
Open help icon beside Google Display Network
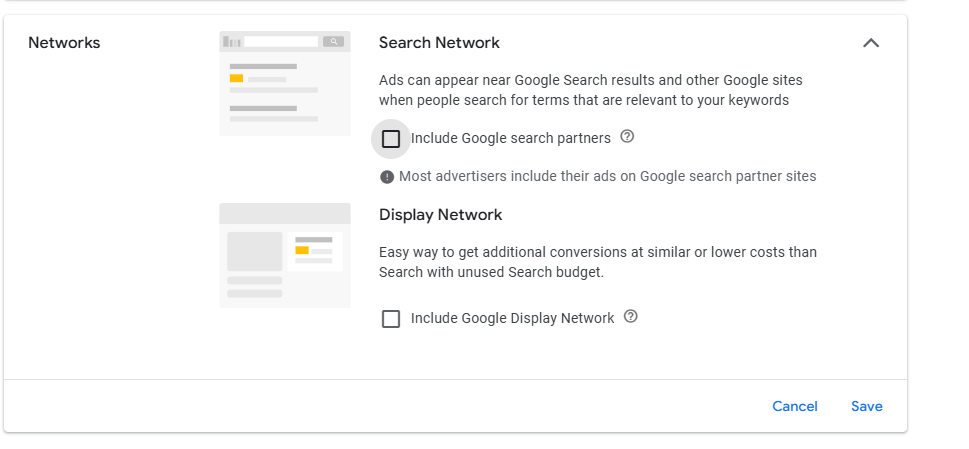[x=631, y=317]
